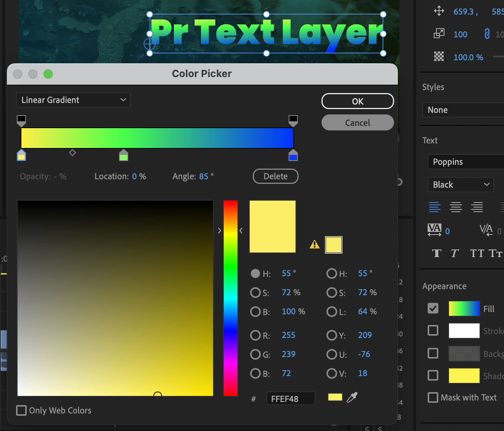
Task: Open the Black font weight dropdown
Action: [460, 185]
